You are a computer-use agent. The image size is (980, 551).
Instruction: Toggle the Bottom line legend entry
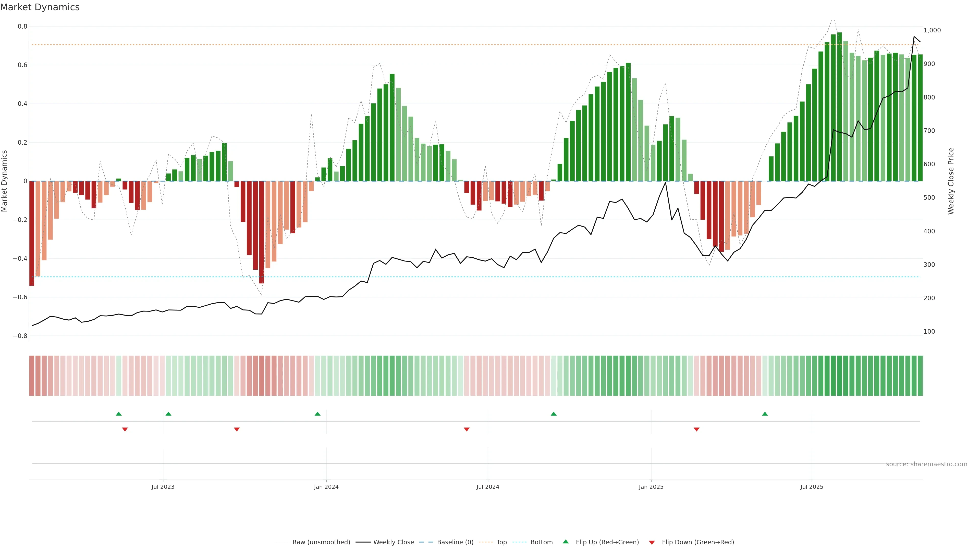(x=541, y=542)
